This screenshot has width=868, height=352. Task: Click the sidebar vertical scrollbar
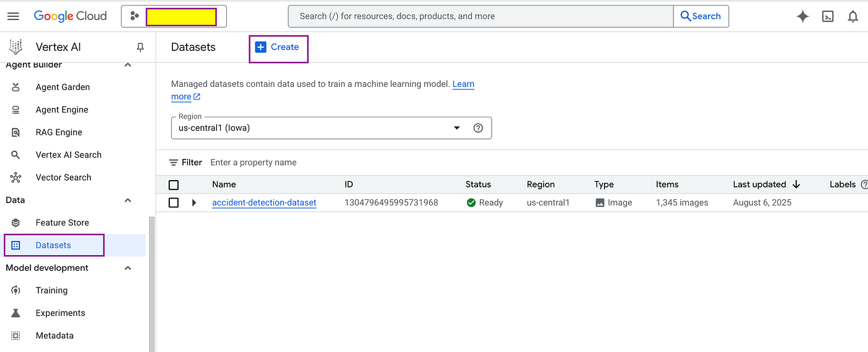coord(152,284)
